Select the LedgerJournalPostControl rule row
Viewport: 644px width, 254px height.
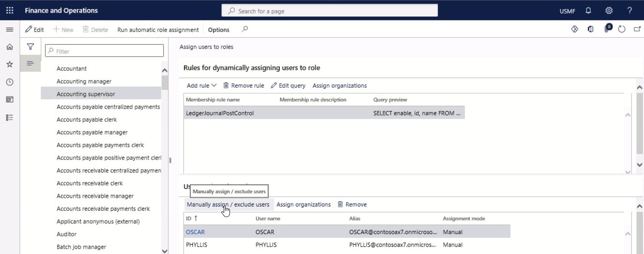click(324, 113)
